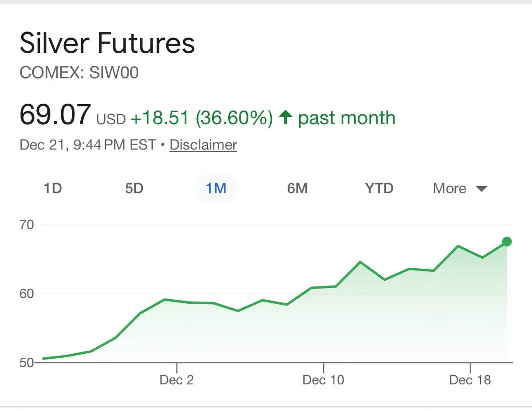The image size is (532, 411).
Task: Switch to YTD range
Action: [379, 188]
